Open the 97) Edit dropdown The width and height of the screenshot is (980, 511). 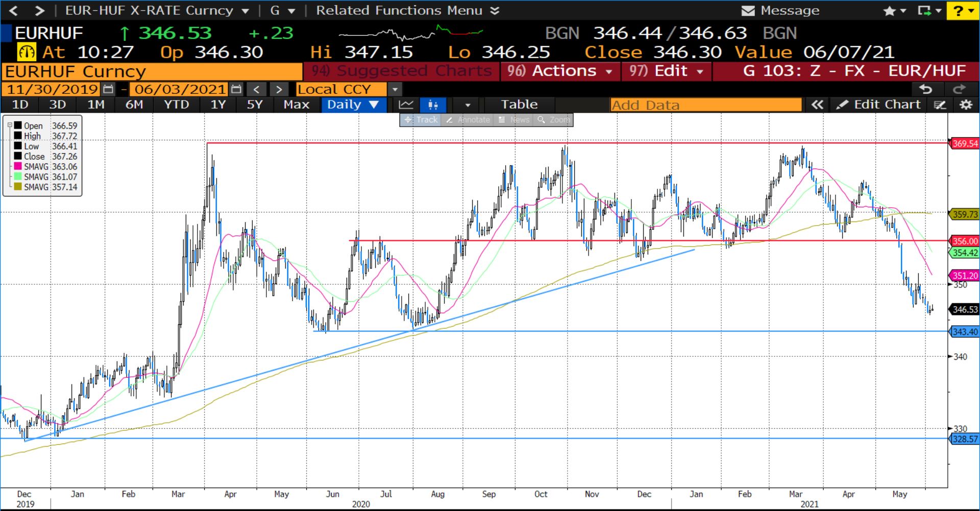tap(667, 71)
